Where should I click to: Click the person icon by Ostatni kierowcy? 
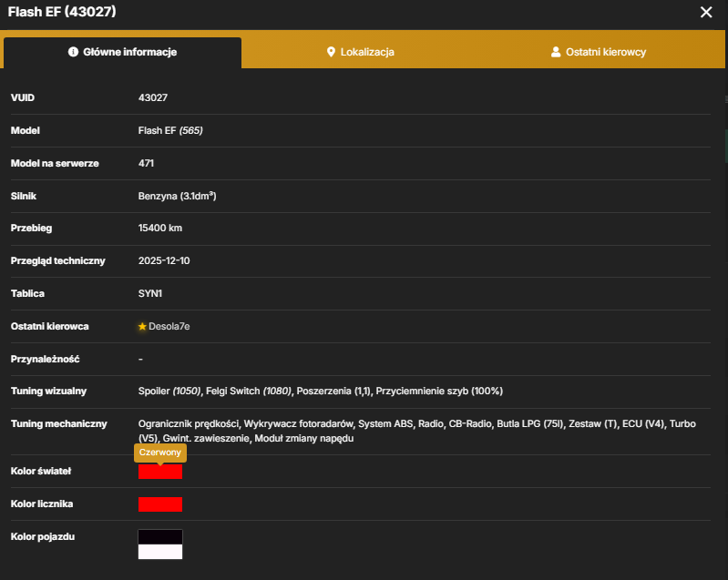point(555,52)
